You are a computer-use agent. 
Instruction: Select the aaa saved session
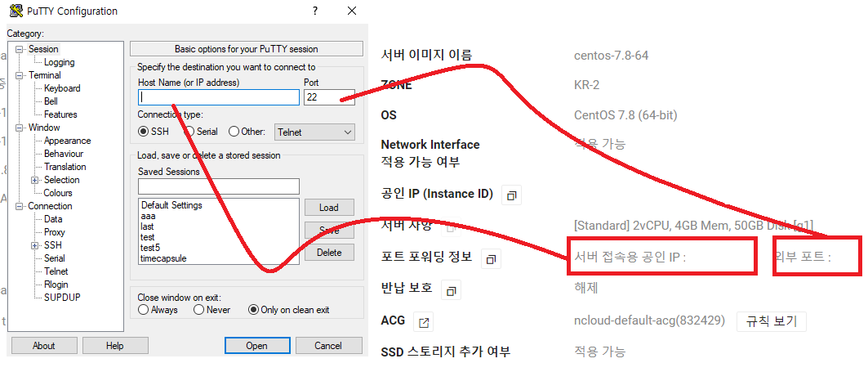149,216
